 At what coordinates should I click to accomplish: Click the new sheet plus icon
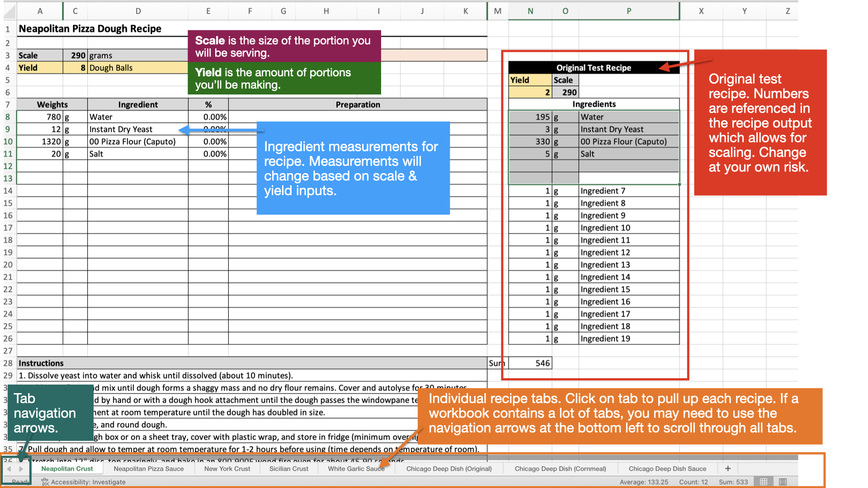tap(728, 469)
